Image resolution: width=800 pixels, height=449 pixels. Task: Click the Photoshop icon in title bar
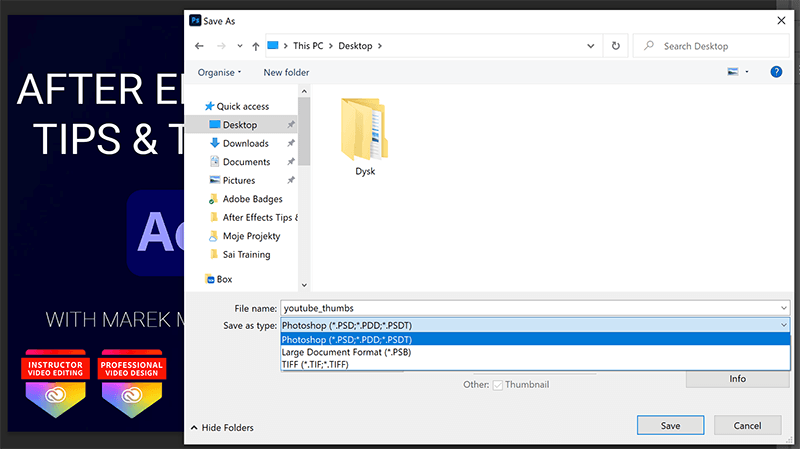[x=195, y=20]
